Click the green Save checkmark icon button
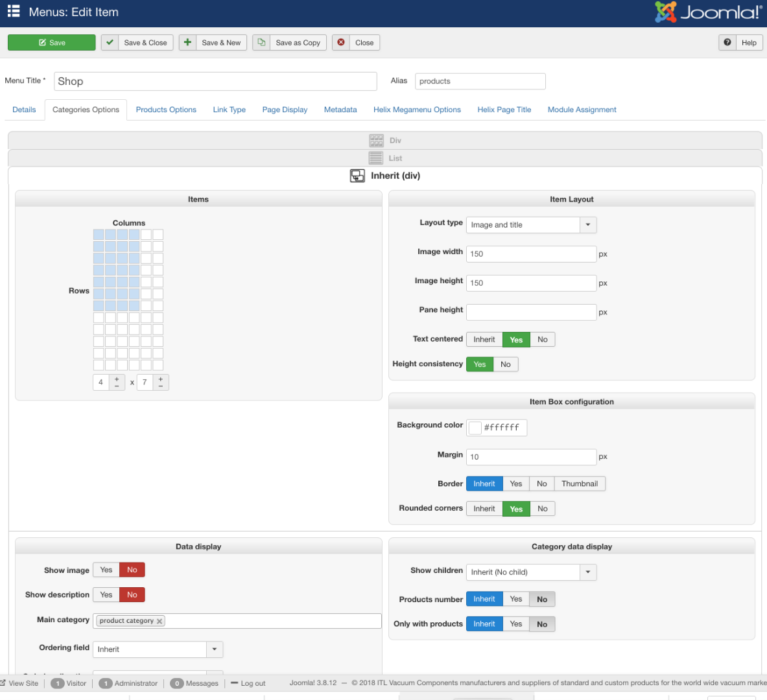This screenshot has height=700, width=767. click(110, 43)
